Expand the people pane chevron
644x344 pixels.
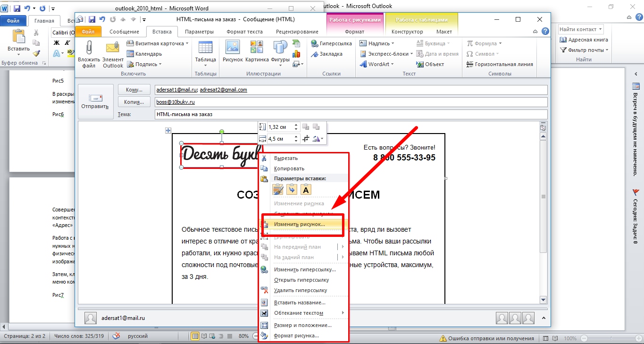(543, 318)
